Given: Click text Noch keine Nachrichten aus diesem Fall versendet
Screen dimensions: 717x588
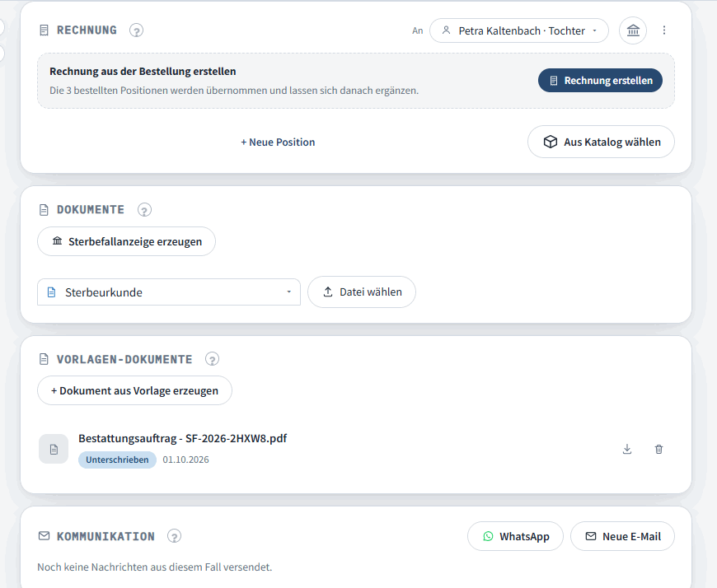Looking at the screenshot, I should (155, 567).
